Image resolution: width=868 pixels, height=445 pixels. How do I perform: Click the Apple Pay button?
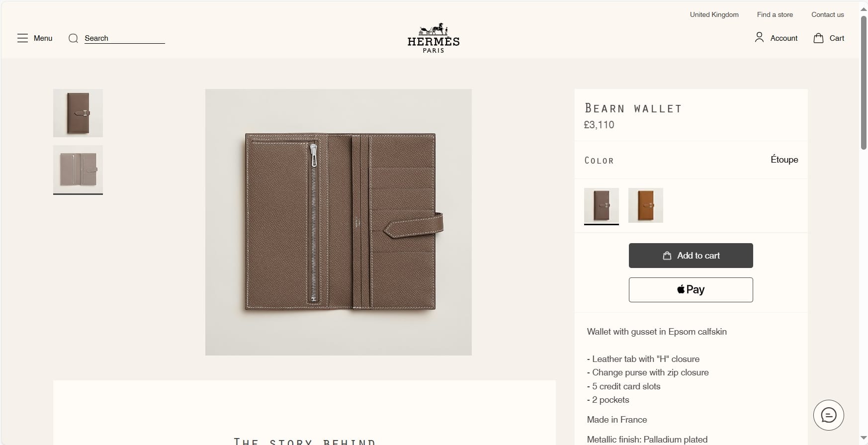coord(691,290)
